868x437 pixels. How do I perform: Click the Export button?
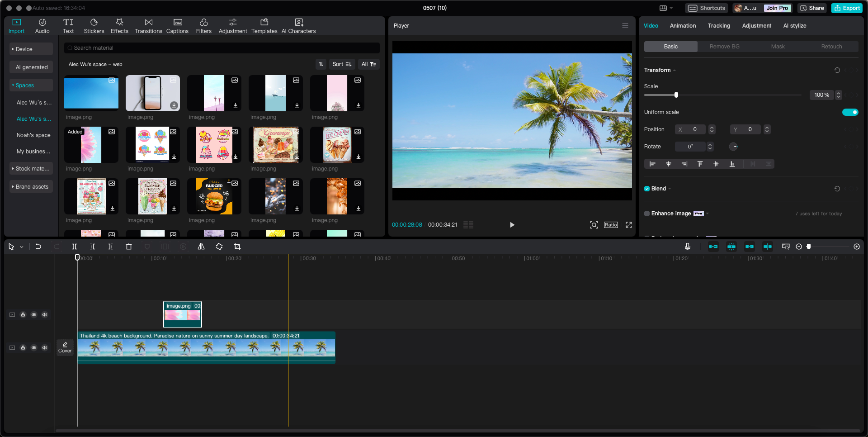[847, 8]
